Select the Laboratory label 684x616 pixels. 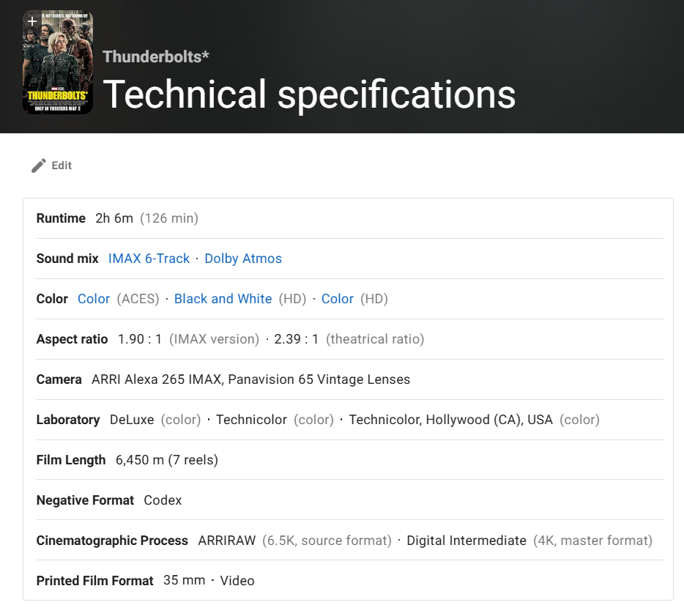pyautogui.click(x=68, y=420)
